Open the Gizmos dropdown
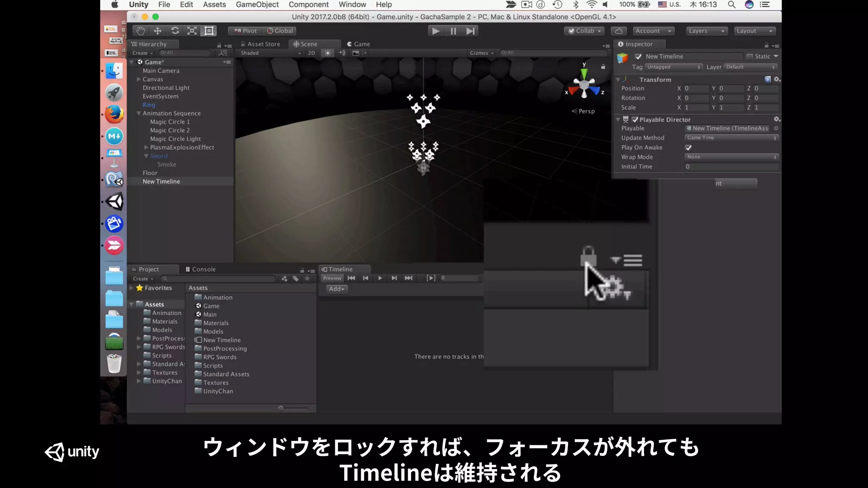 click(481, 53)
